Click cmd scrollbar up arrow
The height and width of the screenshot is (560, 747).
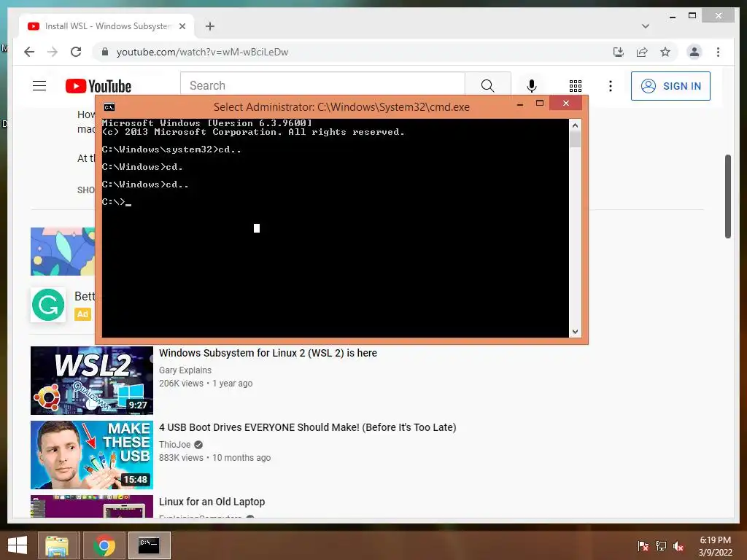[x=575, y=125]
